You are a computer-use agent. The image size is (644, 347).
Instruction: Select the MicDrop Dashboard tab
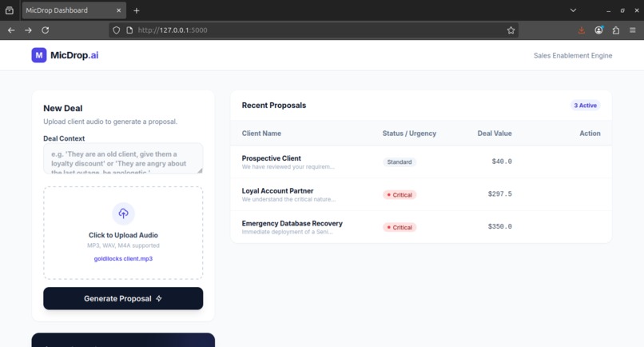(74, 10)
